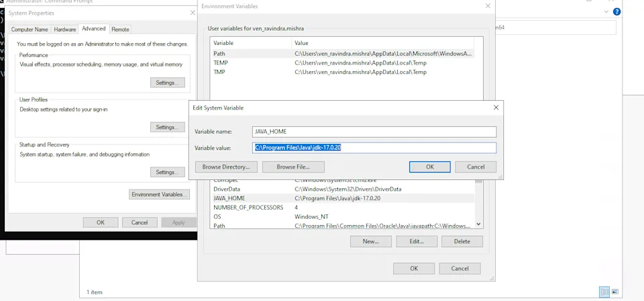Click OK in Environment Variables window
This screenshot has height=301, width=644.
pos(414,269)
